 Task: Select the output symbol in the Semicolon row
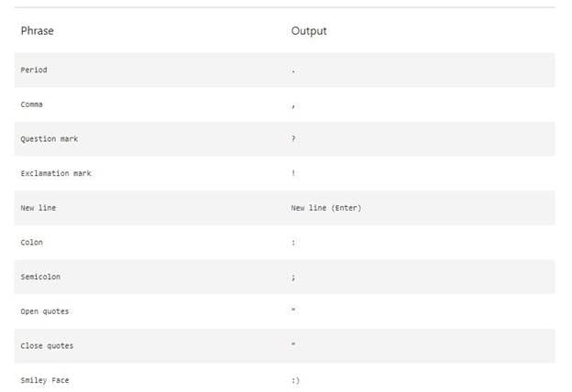[293, 277]
